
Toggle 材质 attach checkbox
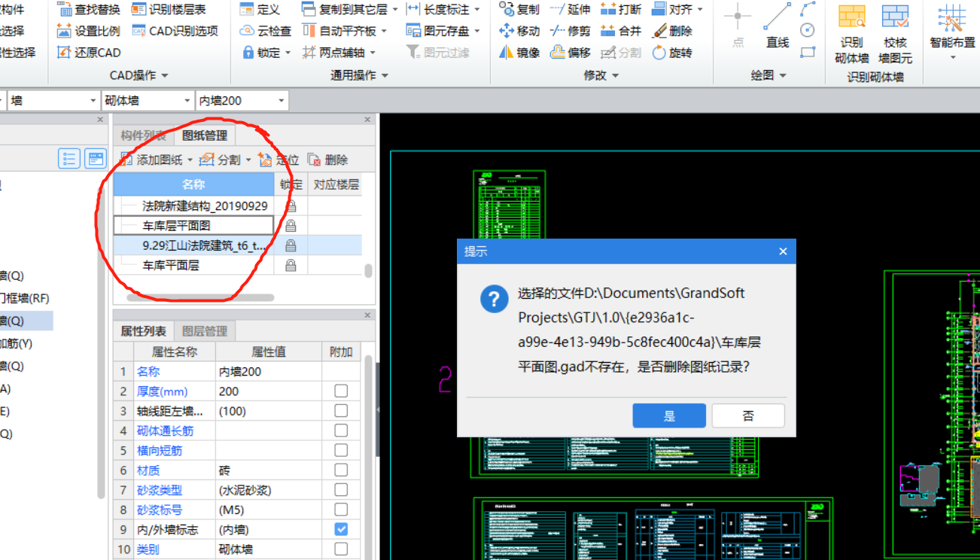pyautogui.click(x=341, y=470)
